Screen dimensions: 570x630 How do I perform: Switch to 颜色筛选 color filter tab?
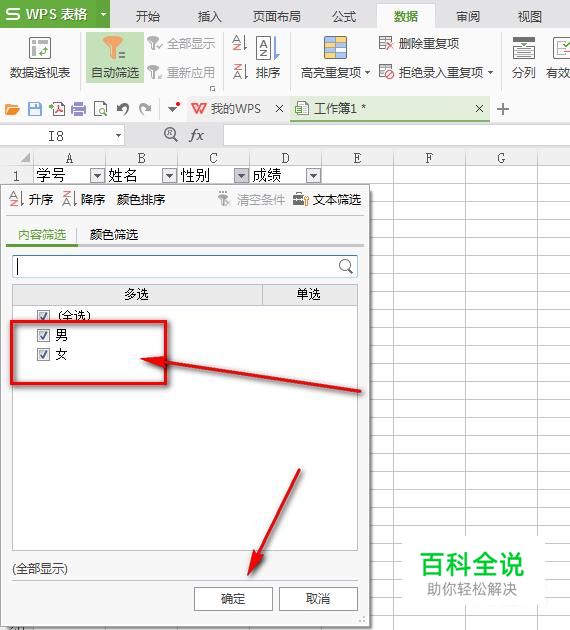(114, 234)
